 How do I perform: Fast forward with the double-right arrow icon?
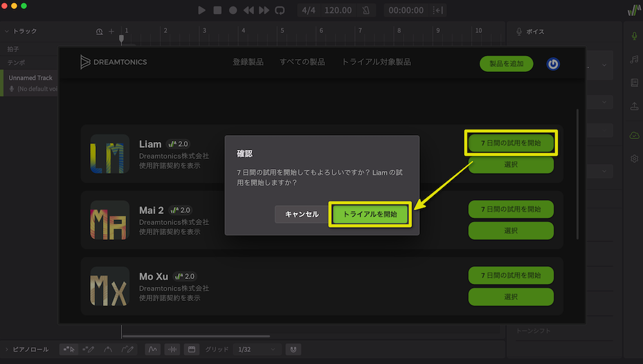tap(264, 10)
